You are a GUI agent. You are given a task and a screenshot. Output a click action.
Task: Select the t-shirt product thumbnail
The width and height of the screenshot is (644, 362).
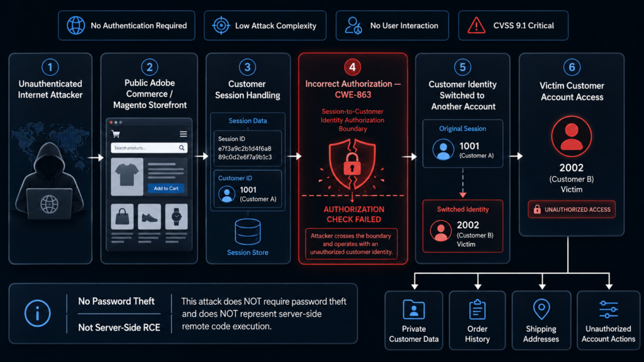pos(127,177)
